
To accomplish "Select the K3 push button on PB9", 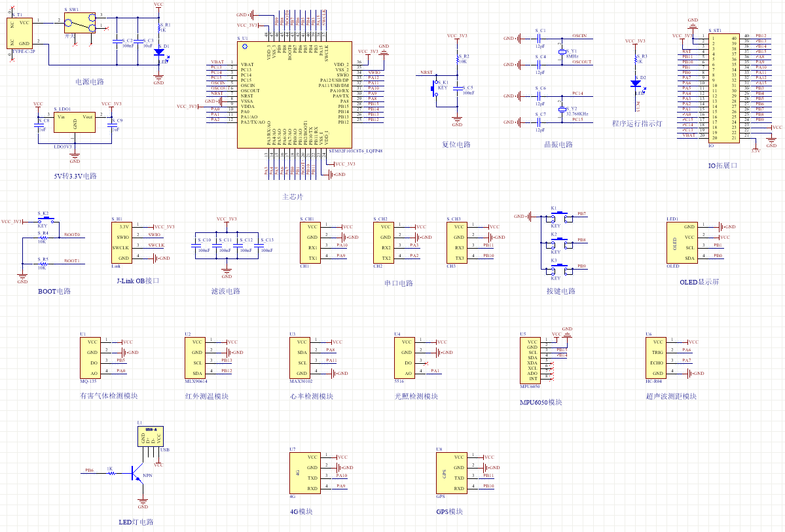I will [560, 269].
